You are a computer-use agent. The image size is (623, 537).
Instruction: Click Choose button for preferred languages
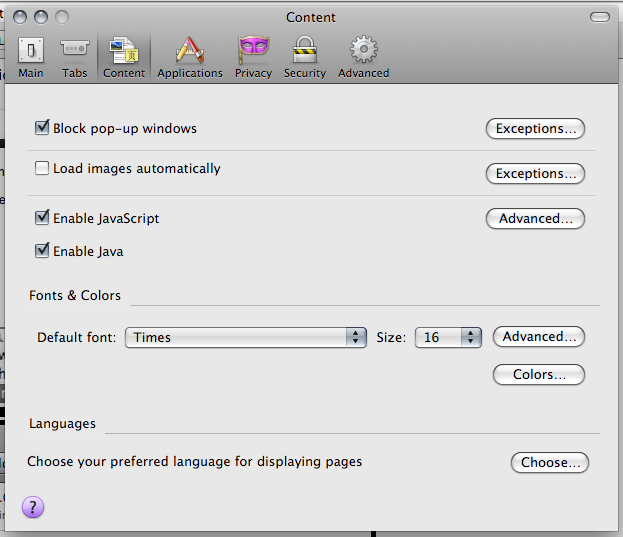(549, 462)
